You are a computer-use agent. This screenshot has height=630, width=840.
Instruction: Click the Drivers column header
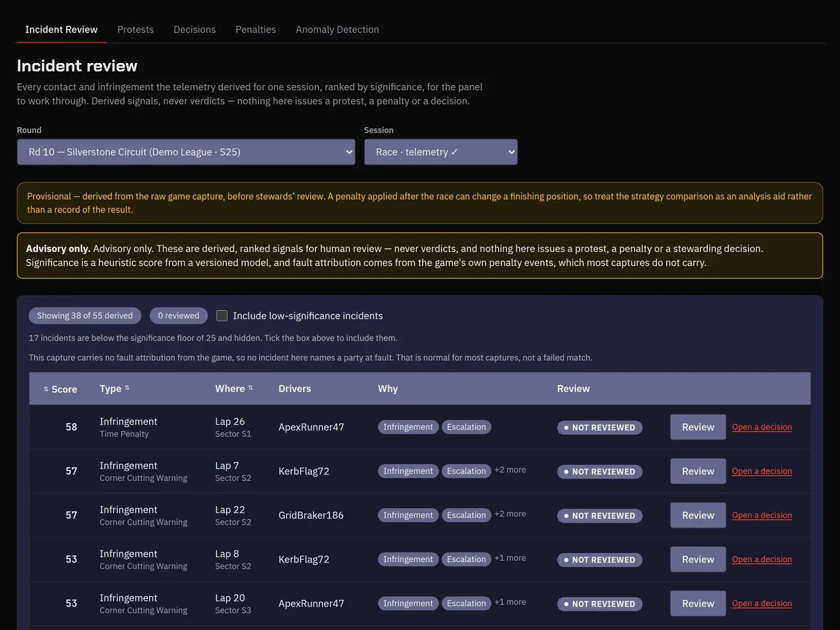click(295, 389)
